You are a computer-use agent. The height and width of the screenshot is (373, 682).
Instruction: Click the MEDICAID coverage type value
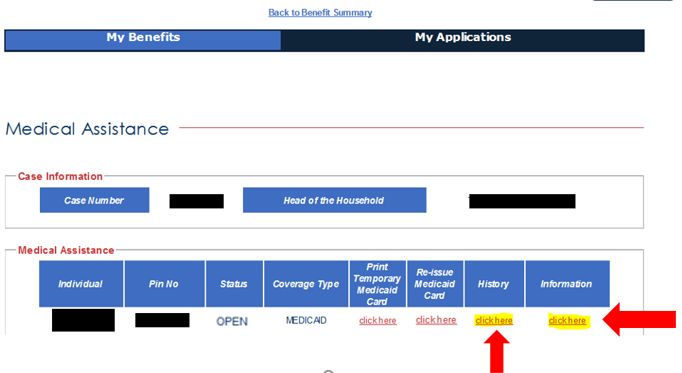tap(306, 320)
